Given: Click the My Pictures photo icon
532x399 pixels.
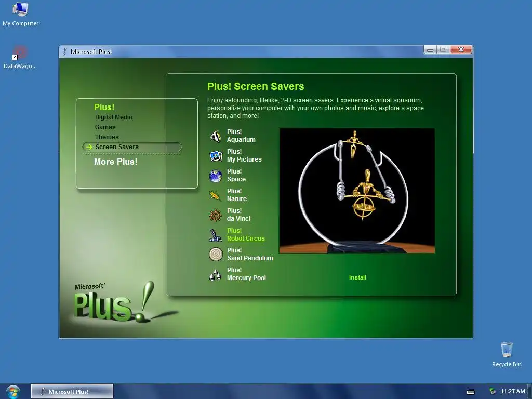Looking at the screenshot, I should tap(216, 156).
